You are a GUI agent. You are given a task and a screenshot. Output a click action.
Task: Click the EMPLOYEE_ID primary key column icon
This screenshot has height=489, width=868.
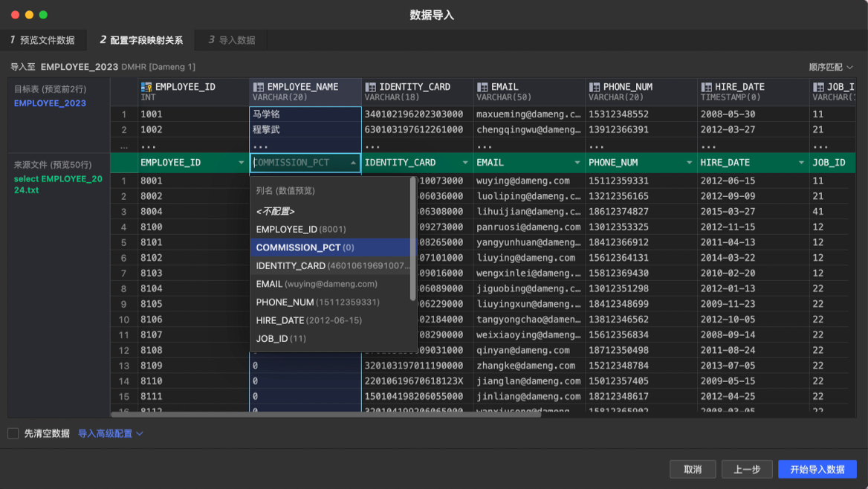(146, 88)
